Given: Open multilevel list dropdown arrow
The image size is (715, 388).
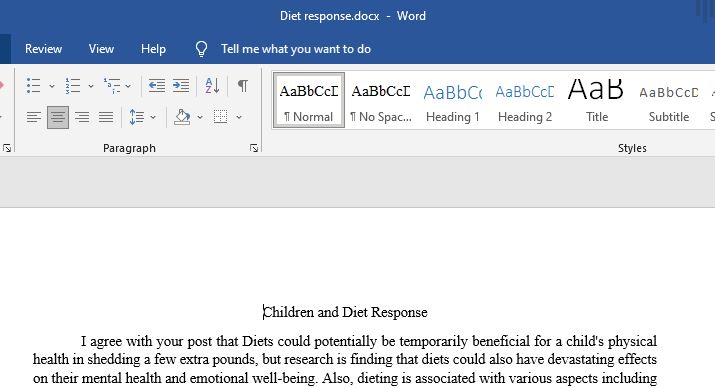Looking at the screenshot, I should point(128,86).
